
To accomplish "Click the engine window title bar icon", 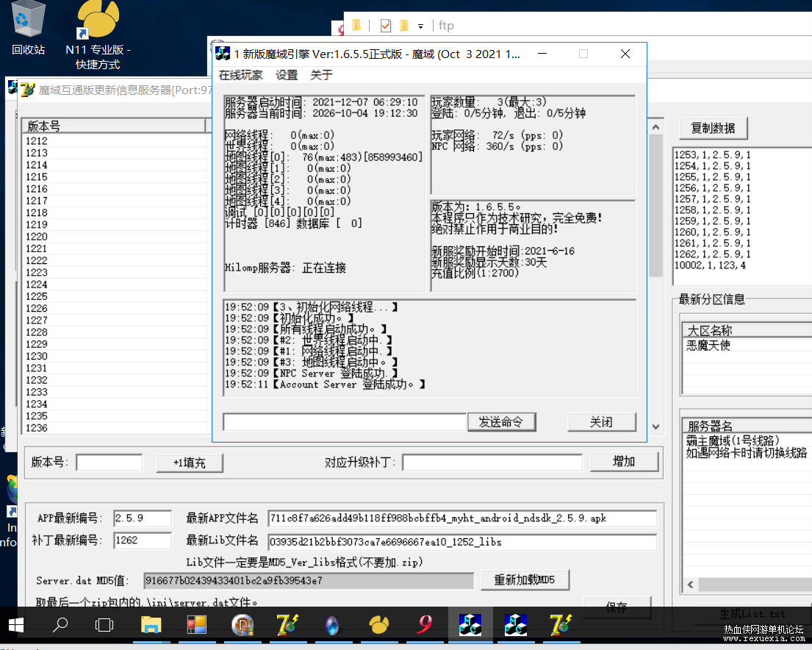I will click(223, 54).
